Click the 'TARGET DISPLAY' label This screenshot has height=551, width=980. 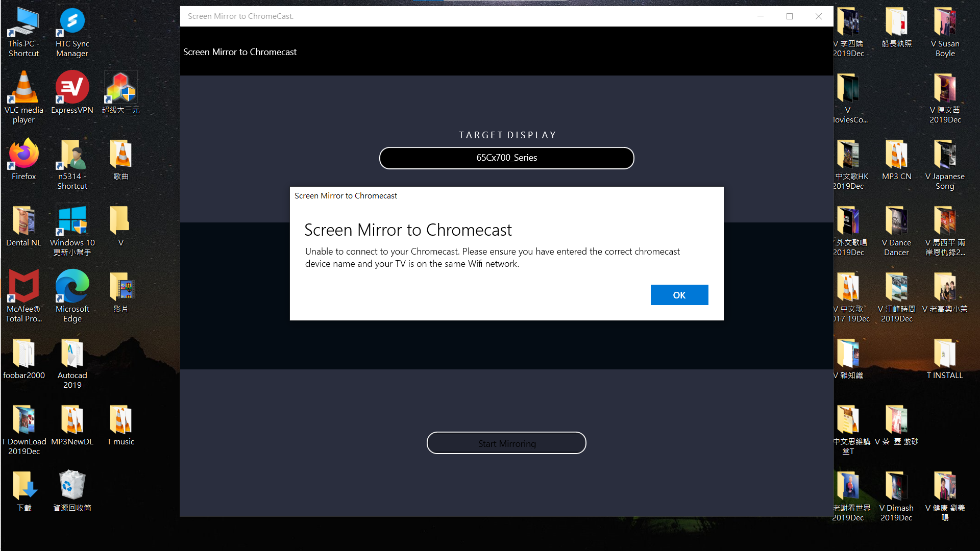507,135
